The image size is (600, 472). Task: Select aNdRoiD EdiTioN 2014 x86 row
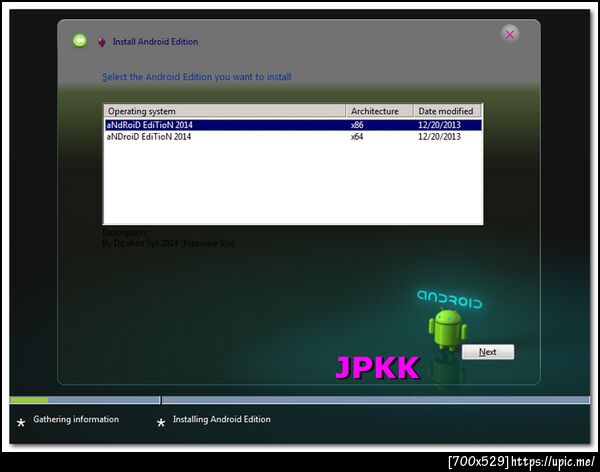tap(293, 125)
